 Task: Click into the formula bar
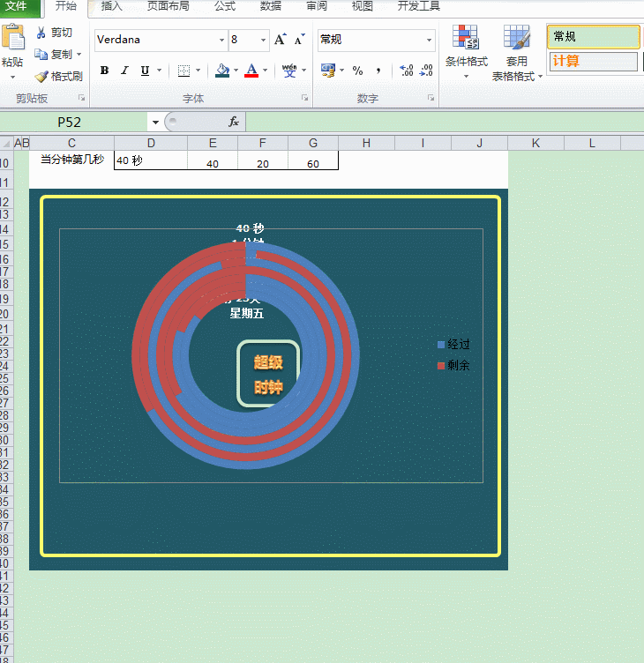pos(445,123)
